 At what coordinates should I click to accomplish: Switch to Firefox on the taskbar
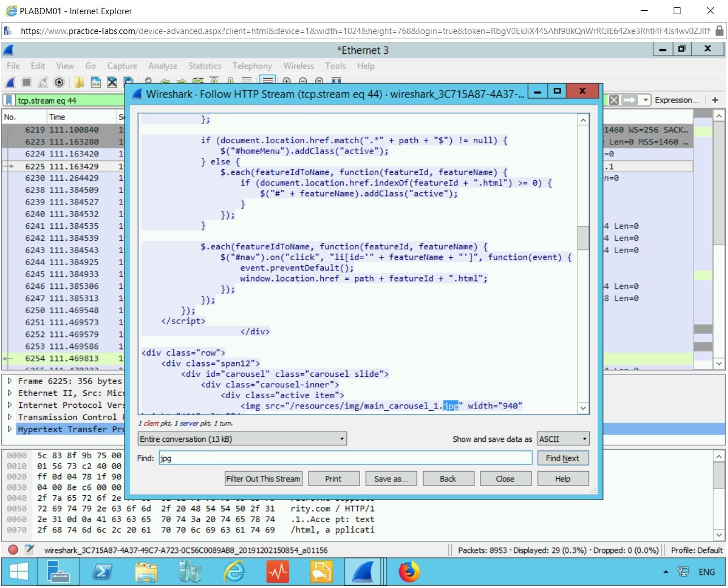click(409, 572)
